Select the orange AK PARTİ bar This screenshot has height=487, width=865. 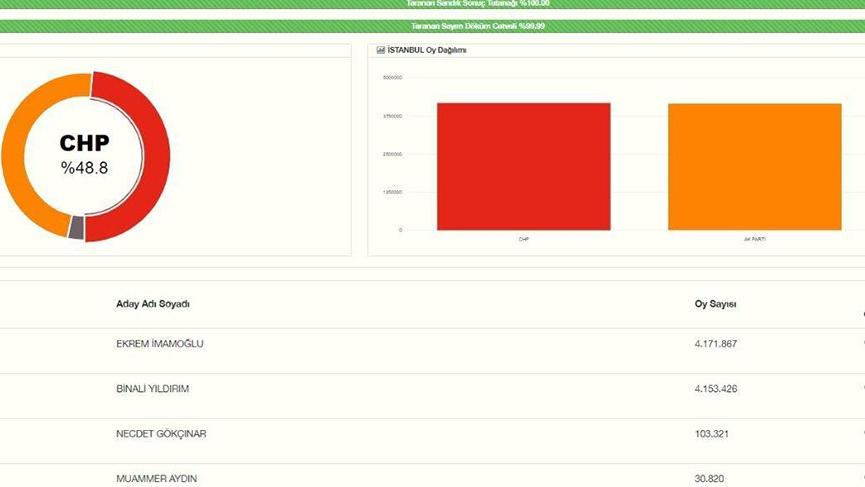pos(755,167)
